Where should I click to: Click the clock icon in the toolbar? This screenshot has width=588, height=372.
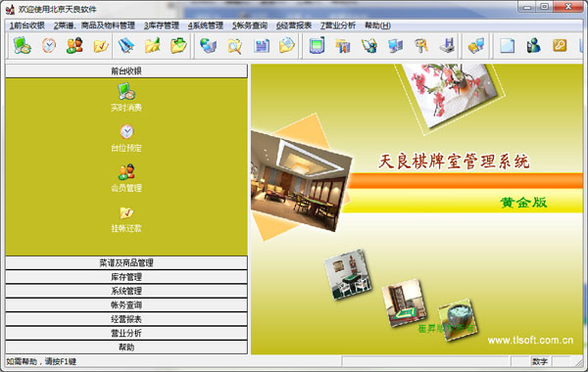49,46
